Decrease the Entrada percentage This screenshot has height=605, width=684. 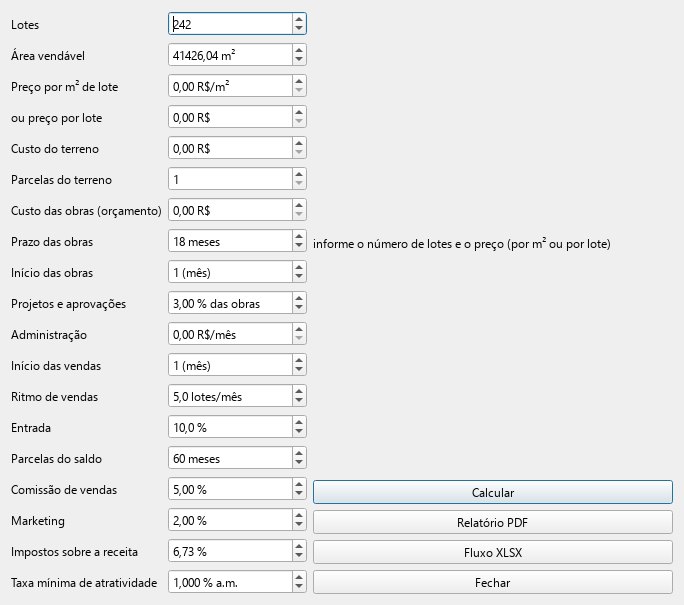[x=299, y=431]
